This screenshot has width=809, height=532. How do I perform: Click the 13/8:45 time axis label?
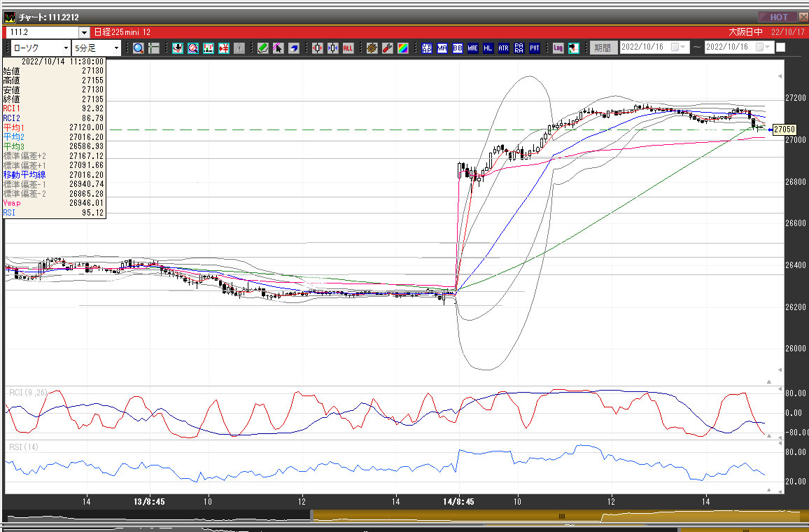[x=149, y=502]
